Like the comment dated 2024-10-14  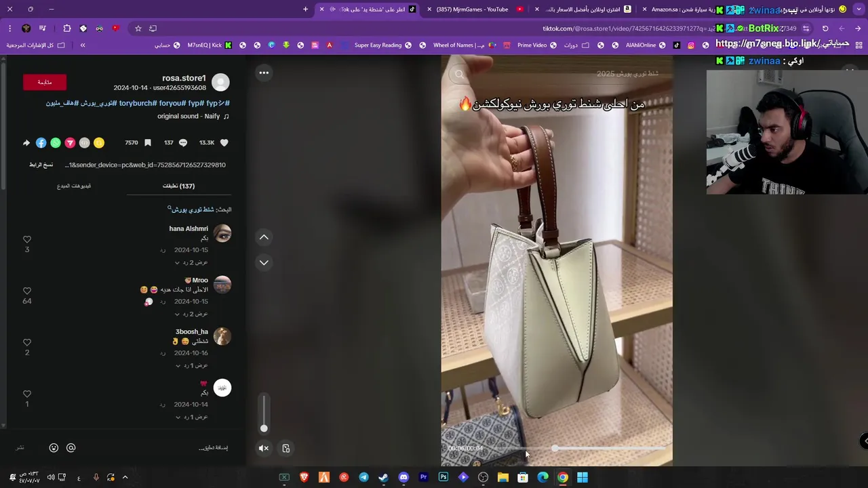[x=27, y=394]
